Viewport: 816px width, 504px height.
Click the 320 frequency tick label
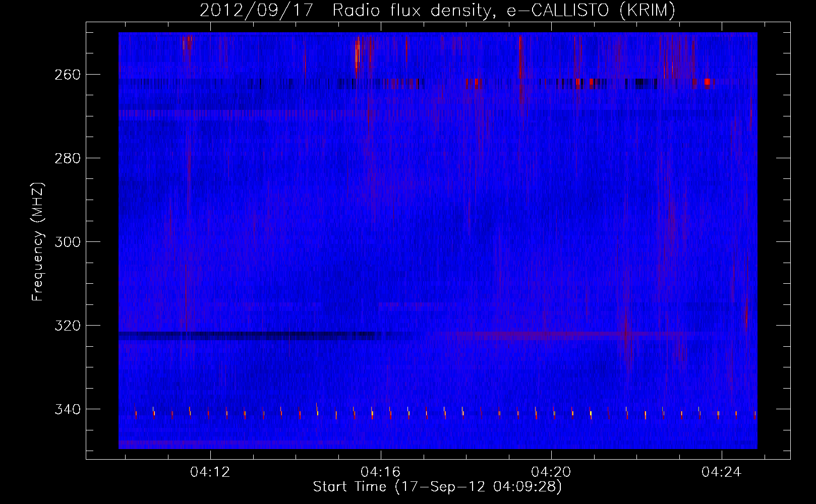[x=67, y=326]
